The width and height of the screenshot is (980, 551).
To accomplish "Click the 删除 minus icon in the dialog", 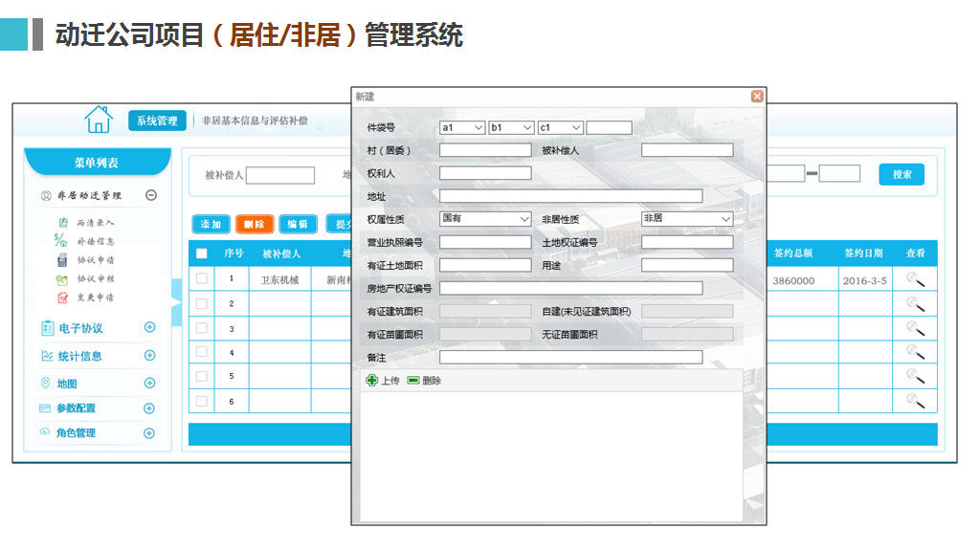I will point(413,381).
